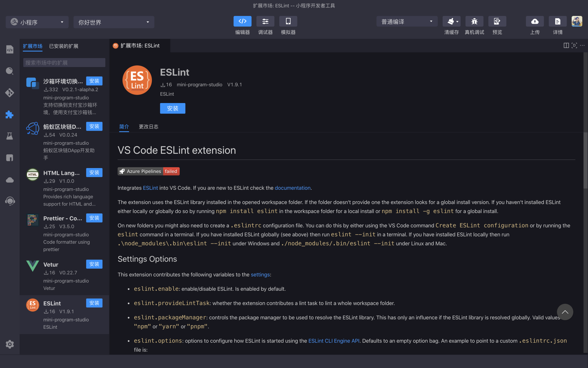The height and width of the screenshot is (368, 588).
Task: Install the 沙箱环境切换 extension
Action: 94,81
